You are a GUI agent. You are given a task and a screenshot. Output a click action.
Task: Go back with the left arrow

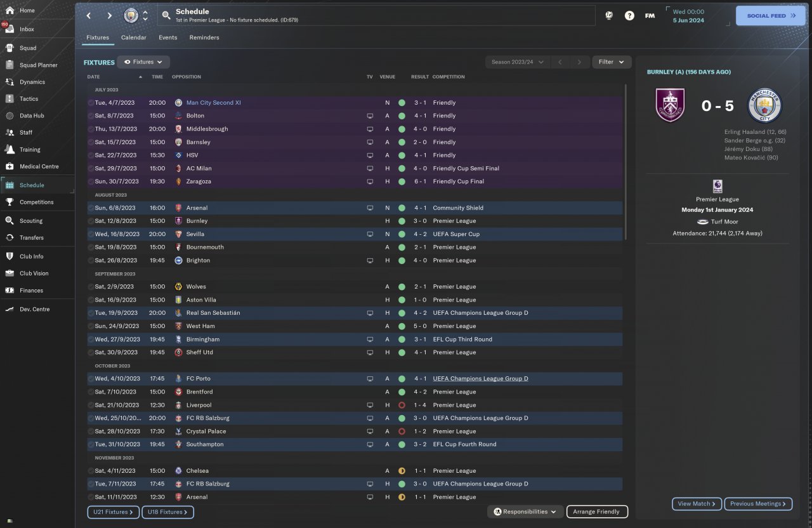pyautogui.click(x=89, y=16)
